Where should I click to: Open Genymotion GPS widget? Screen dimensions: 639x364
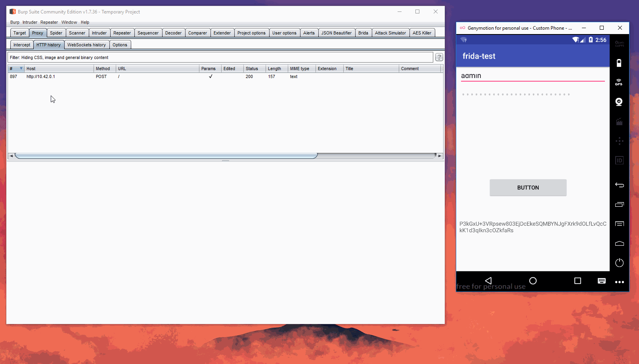tap(619, 82)
